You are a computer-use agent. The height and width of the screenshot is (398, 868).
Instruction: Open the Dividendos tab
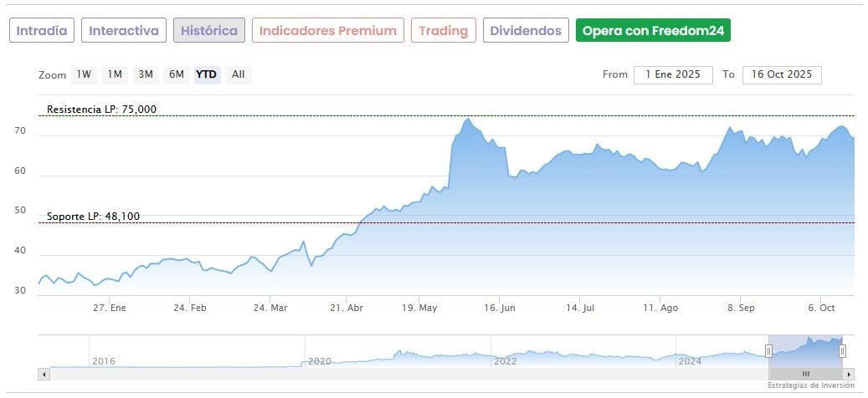tap(526, 31)
